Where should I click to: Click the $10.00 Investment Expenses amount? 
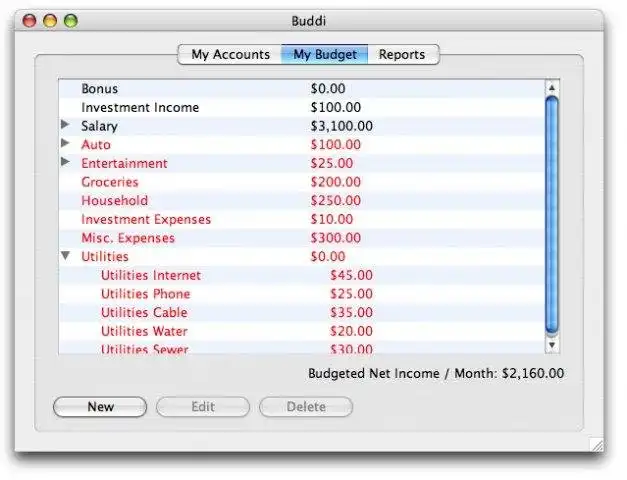(331, 219)
